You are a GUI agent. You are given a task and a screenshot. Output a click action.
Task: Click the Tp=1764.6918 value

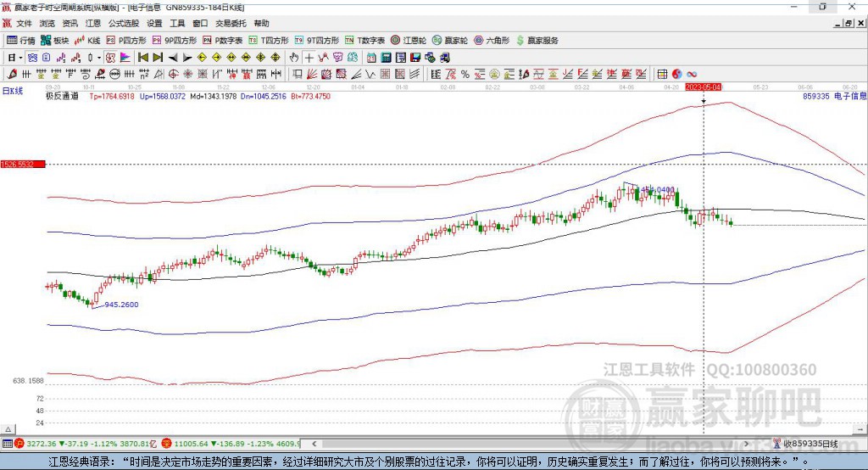pyautogui.click(x=112, y=96)
